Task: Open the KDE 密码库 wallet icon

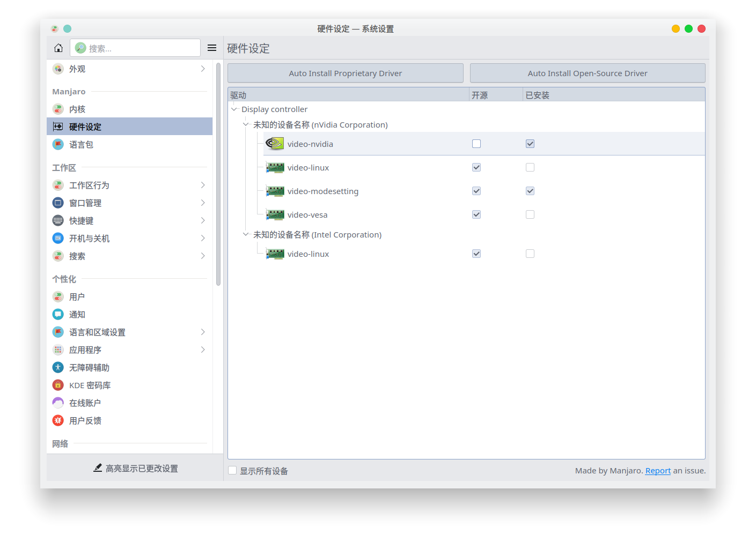Action: [x=58, y=385]
